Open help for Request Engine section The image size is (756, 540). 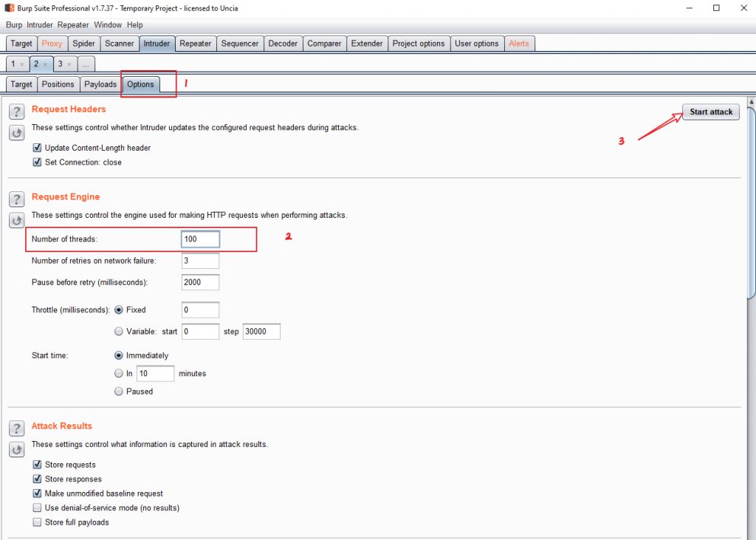(16, 199)
